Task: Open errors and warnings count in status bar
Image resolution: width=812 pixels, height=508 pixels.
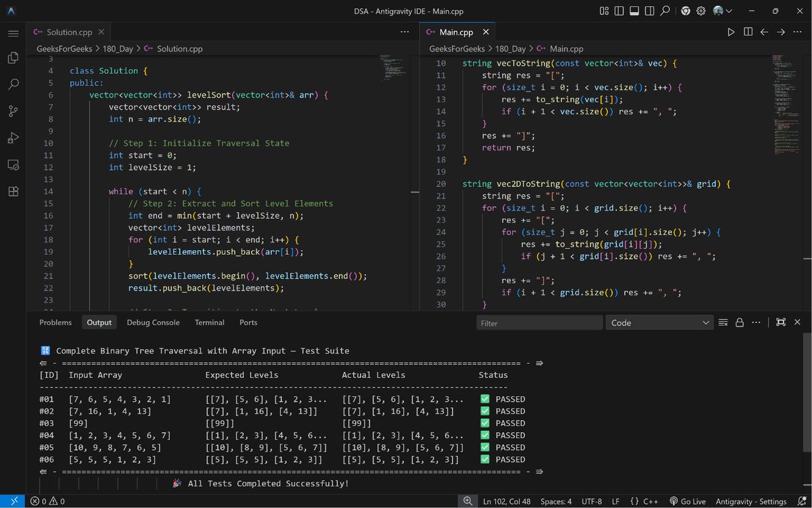Action: pyautogui.click(x=47, y=501)
